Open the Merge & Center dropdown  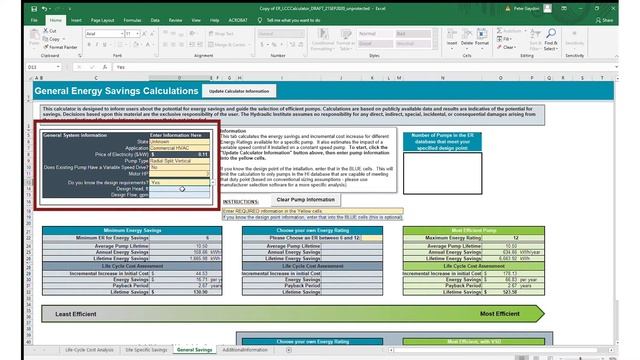coord(250,44)
